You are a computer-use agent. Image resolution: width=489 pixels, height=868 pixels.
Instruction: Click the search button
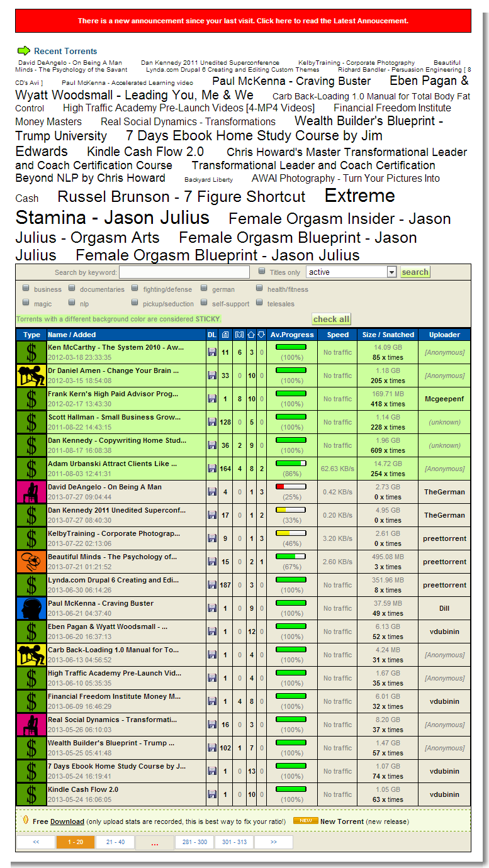[415, 272]
